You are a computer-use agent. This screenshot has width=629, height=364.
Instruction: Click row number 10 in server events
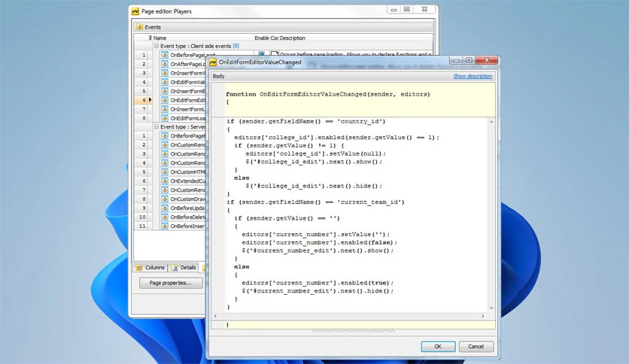click(x=142, y=217)
